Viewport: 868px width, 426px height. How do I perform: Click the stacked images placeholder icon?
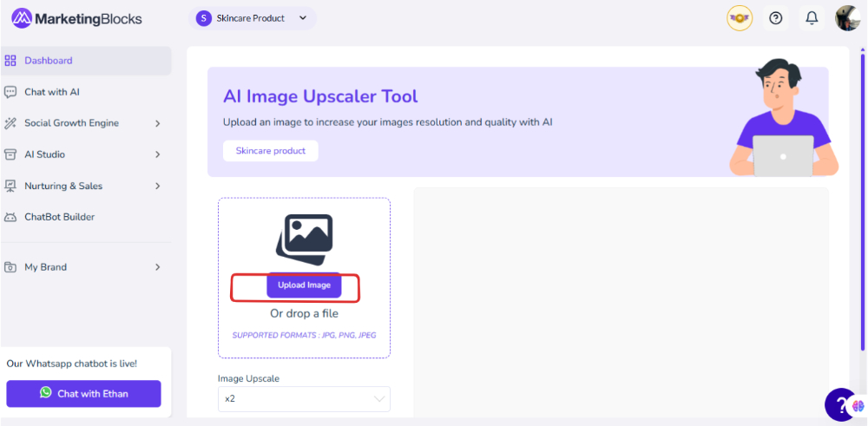click(x=305, y=239)
